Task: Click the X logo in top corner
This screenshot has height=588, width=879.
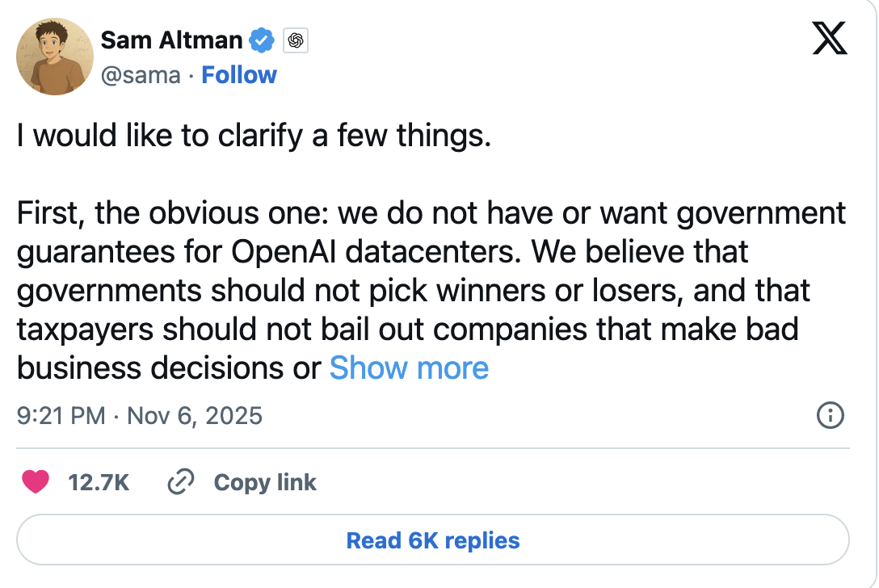Action: click(831, 38)
